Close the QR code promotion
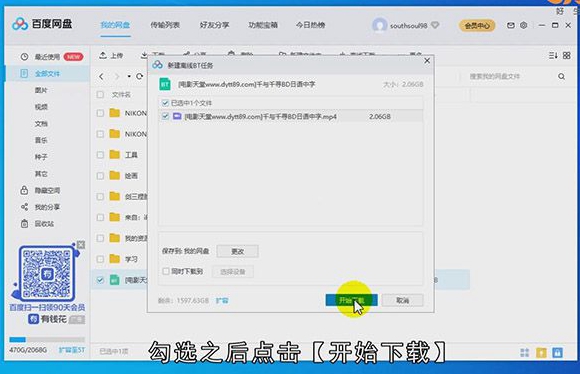 tap(81, 245)
